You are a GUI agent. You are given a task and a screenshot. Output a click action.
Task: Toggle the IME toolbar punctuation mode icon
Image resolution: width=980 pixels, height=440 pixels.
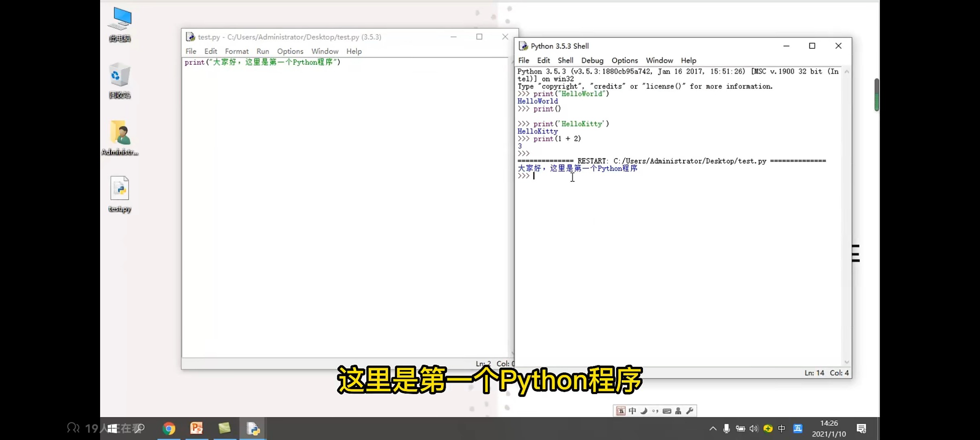(655, 411)
